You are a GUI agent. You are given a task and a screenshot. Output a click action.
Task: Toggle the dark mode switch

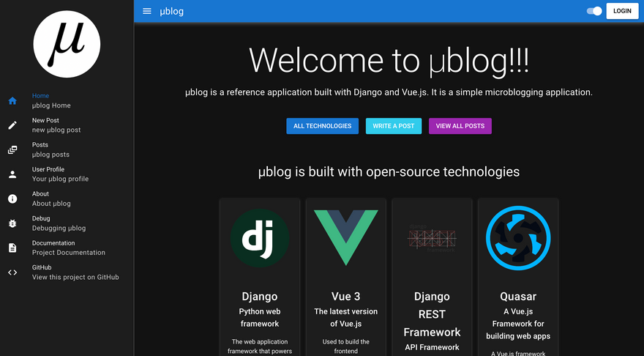[594, 11]
